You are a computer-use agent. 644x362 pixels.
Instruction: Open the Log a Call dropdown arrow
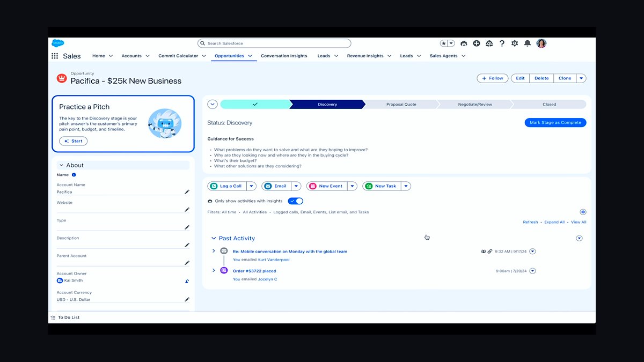click(251, 186)
